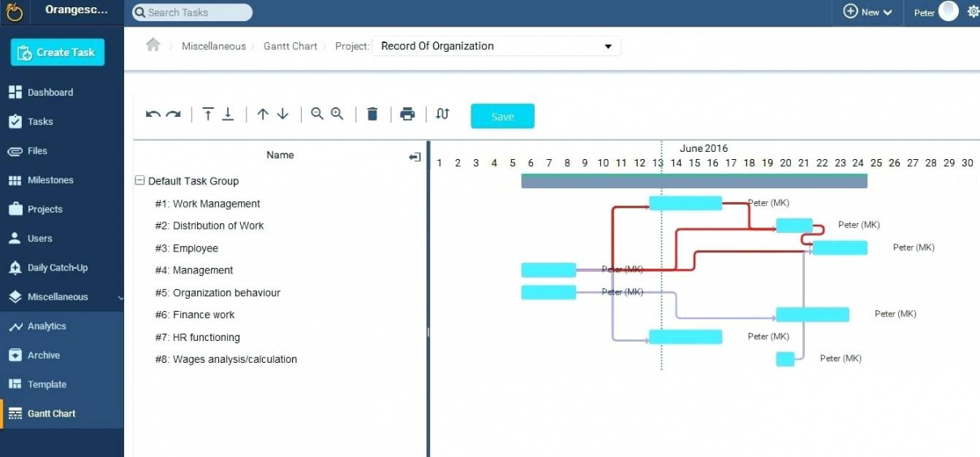Open the New dropdown in header
The height and width of the screenshot is (457, 980).
867,12
